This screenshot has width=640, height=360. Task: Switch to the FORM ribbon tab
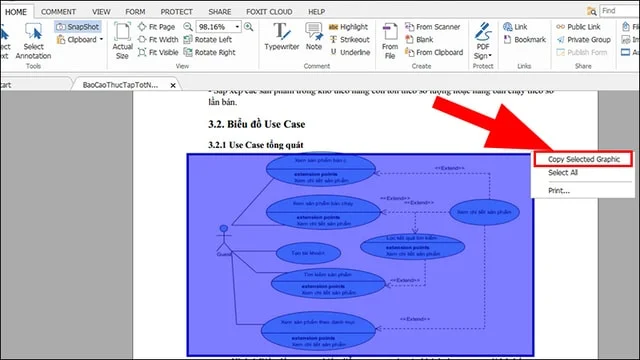[x=135, y=12]
